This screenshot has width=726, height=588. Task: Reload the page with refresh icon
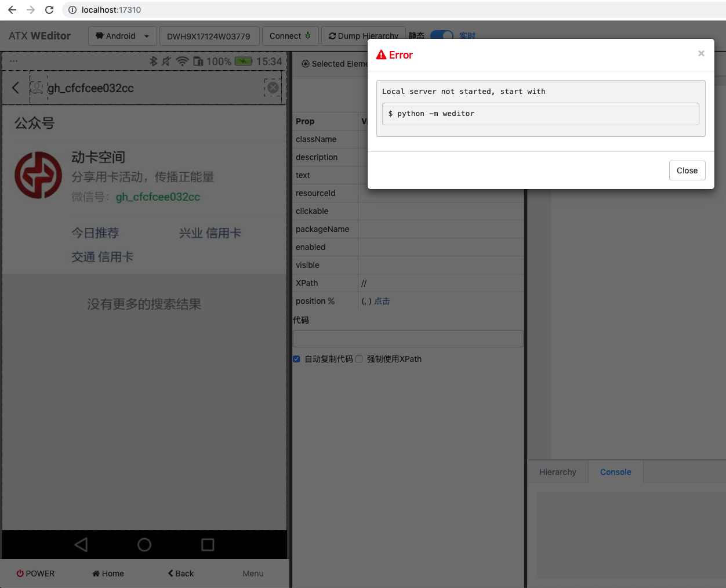click(x=49, y=10)
